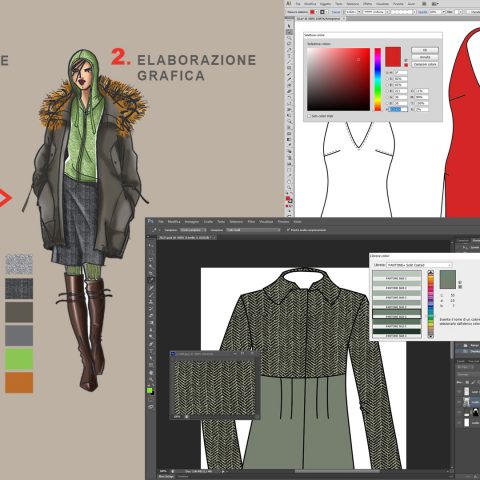Select the Quick Selection tool in Photoshop
480x480 pixels.
(151, 266)
